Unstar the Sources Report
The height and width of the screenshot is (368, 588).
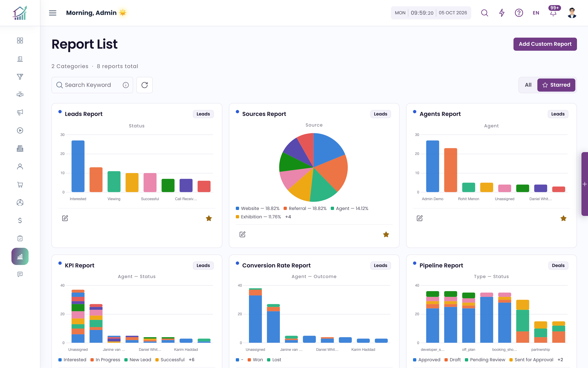(386, 234)
